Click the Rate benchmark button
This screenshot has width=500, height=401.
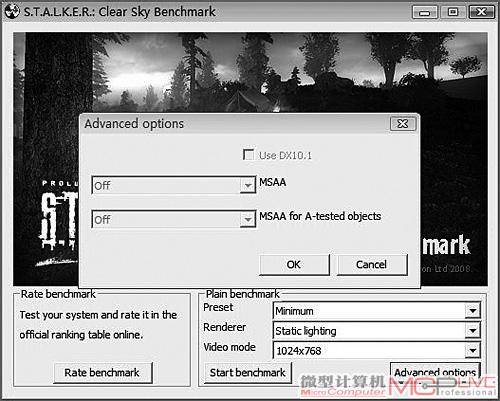[x=102, y=373]
